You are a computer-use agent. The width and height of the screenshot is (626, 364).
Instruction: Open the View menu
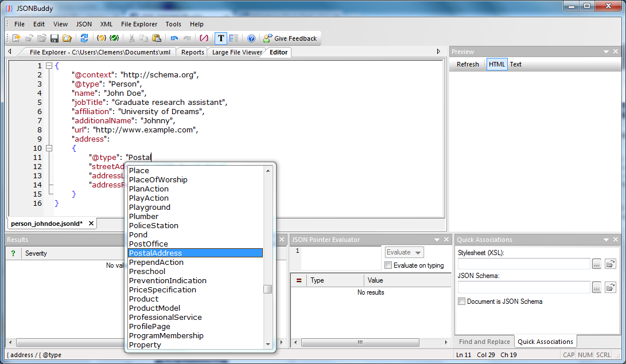60,24
